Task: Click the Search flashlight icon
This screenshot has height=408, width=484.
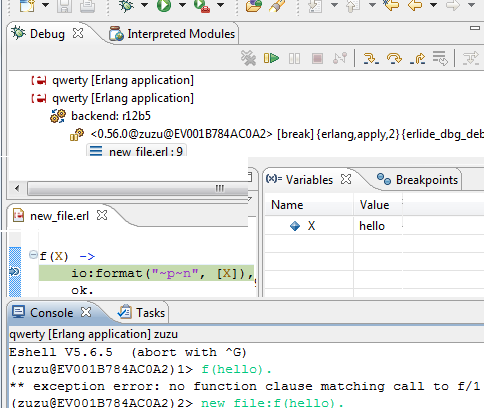Action: point(276,5)
